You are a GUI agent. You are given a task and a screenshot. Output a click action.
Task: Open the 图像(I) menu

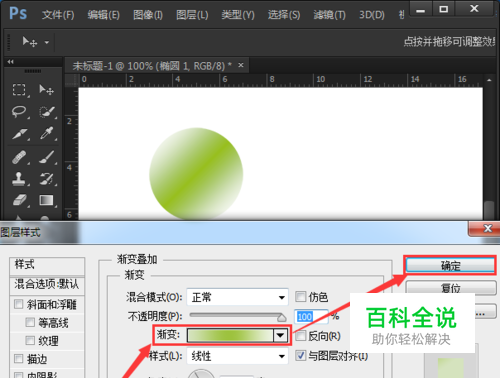point(148,15)
